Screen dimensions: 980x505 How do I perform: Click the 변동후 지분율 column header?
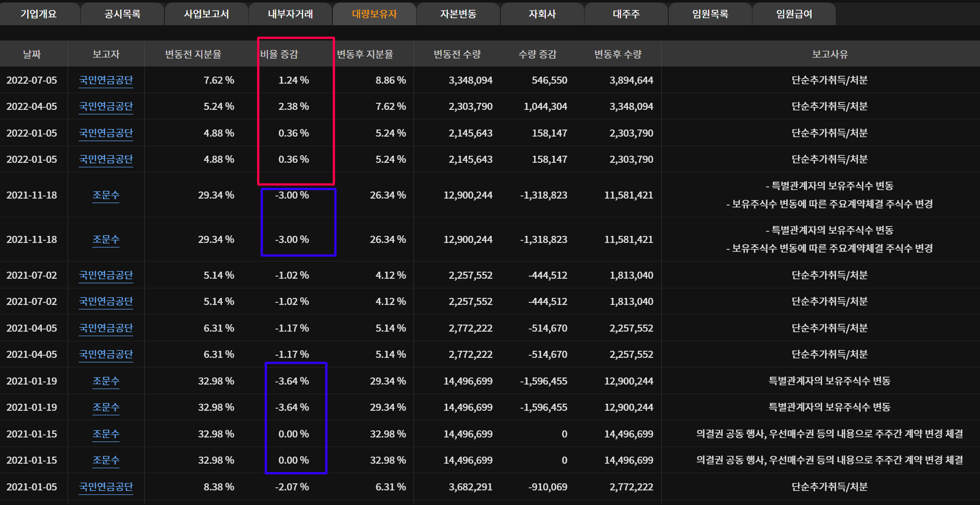coord(365,54)
